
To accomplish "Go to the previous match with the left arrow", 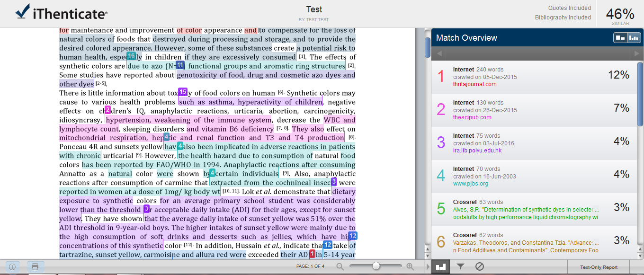I will pyautogui.click(x=439, y=53).
